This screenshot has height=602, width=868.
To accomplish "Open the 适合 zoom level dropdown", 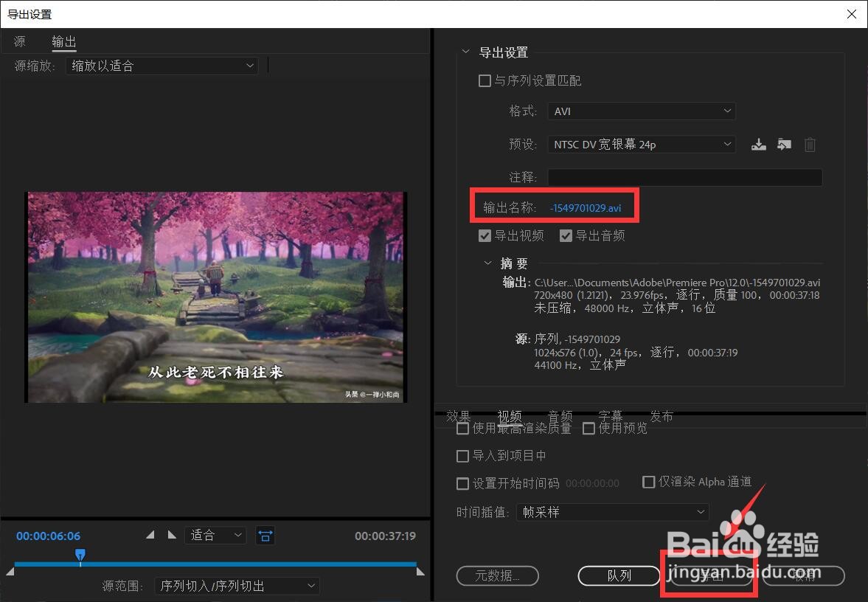I will tap(215, 535).
